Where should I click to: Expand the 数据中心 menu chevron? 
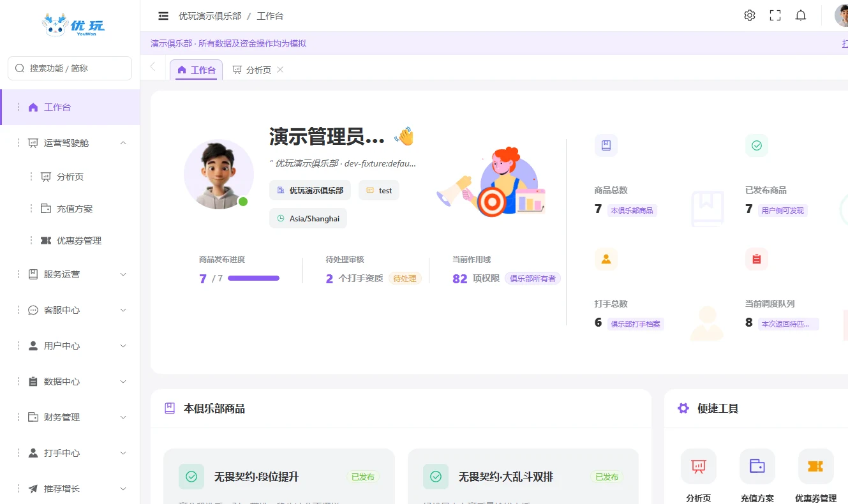[123, 382]
